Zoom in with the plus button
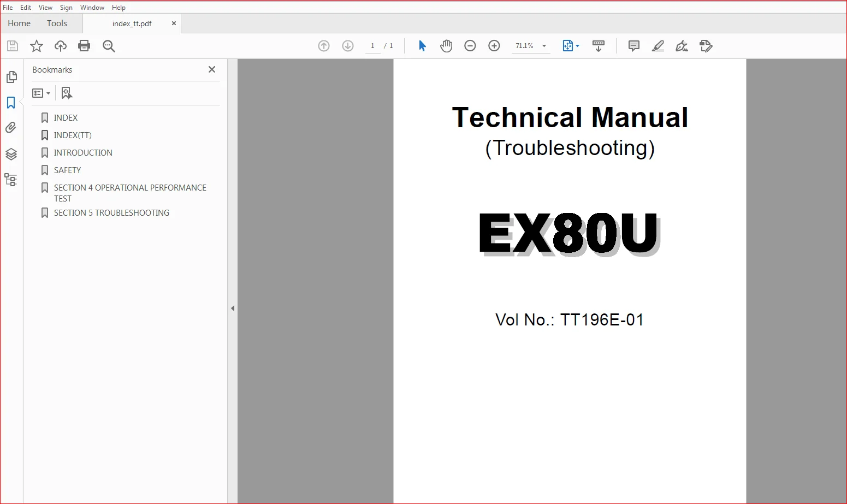 click(x=494, y=46)
